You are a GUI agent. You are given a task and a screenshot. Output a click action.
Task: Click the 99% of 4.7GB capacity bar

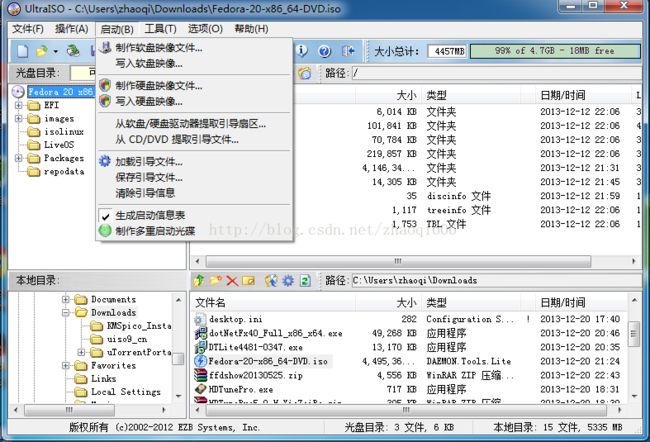tap(555, 51)
